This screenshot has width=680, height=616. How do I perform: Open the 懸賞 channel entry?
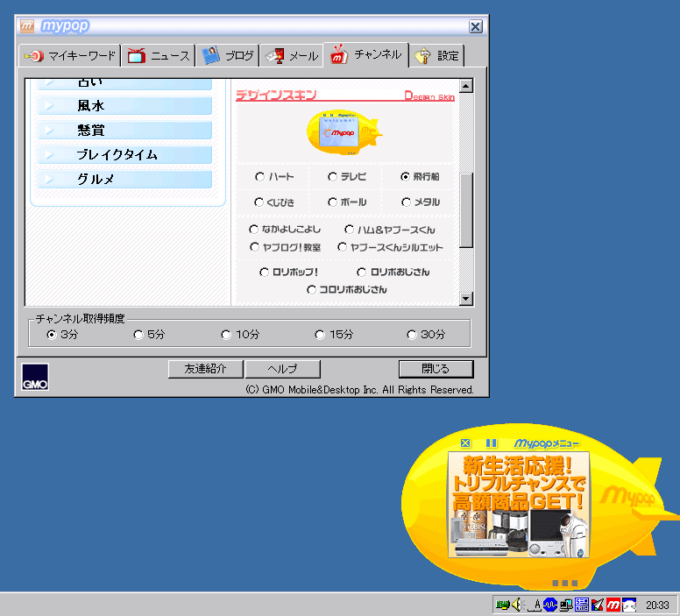[x=125, y=131]
